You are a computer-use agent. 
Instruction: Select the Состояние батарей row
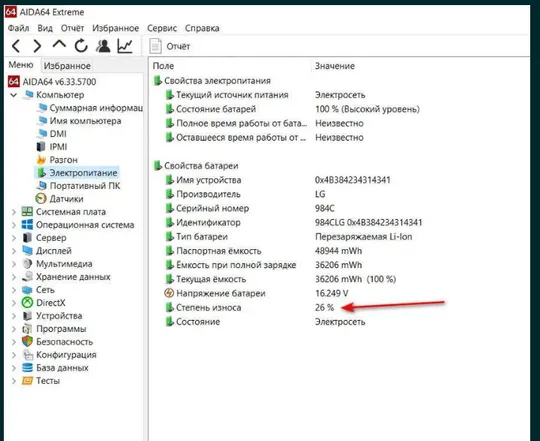(x=292, y=109)
